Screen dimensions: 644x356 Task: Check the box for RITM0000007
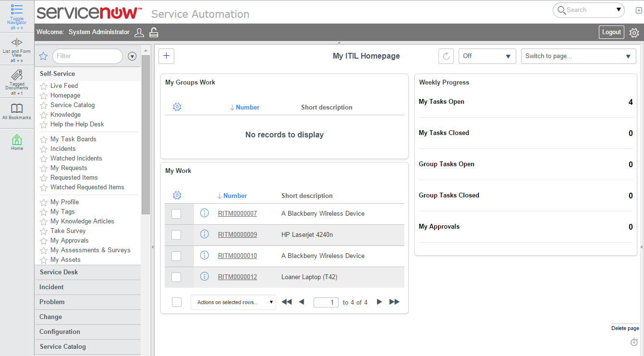coord(176,214)
